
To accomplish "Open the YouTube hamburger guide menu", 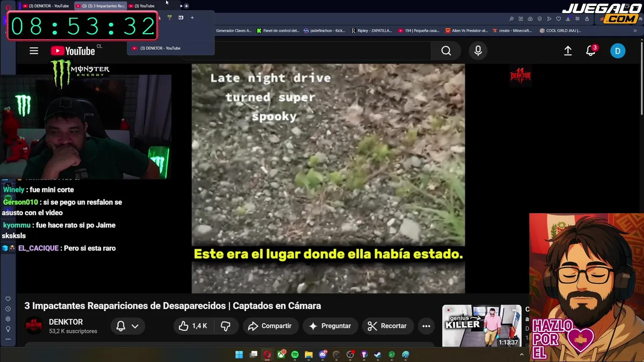I will point(34,51).
